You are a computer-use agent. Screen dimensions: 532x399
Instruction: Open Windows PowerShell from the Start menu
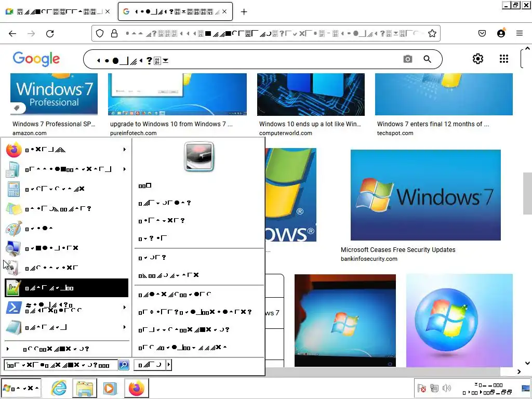click(x=66, y=308)
